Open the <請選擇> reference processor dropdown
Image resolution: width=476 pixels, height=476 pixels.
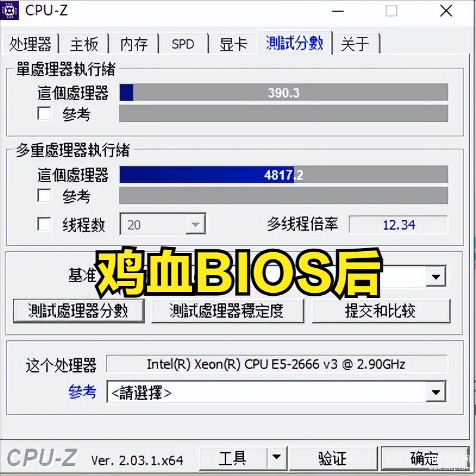436,392
